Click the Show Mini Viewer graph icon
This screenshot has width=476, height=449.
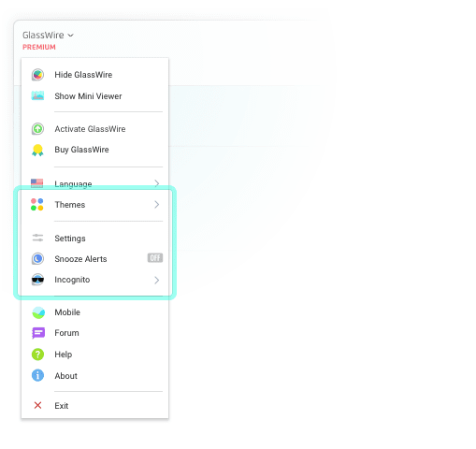coord(37,95)
